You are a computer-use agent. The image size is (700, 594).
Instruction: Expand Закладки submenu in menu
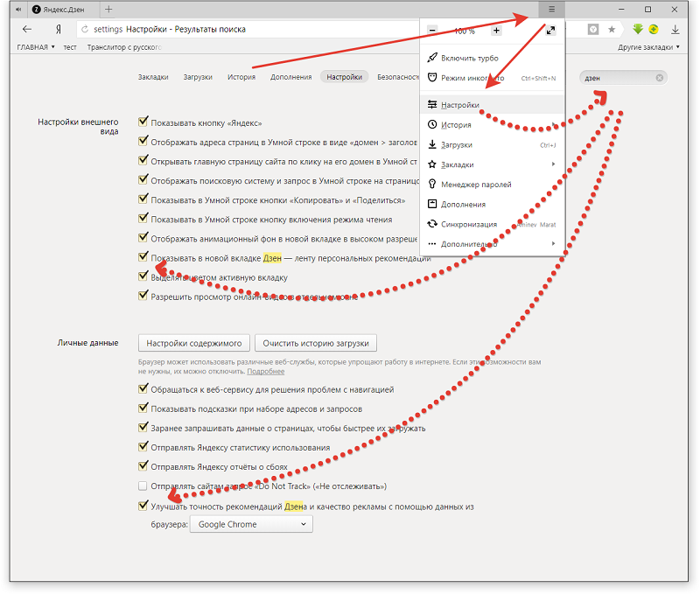coord(493,164)
